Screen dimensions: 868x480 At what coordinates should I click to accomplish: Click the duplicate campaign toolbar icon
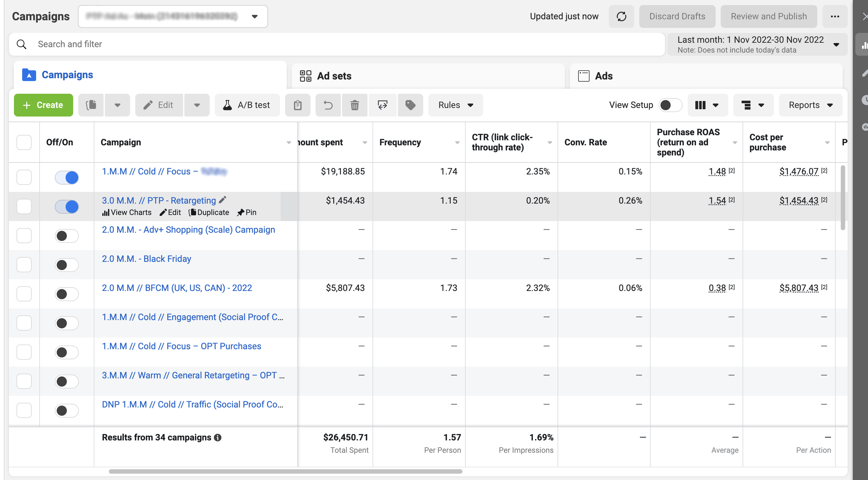[91, 105]
